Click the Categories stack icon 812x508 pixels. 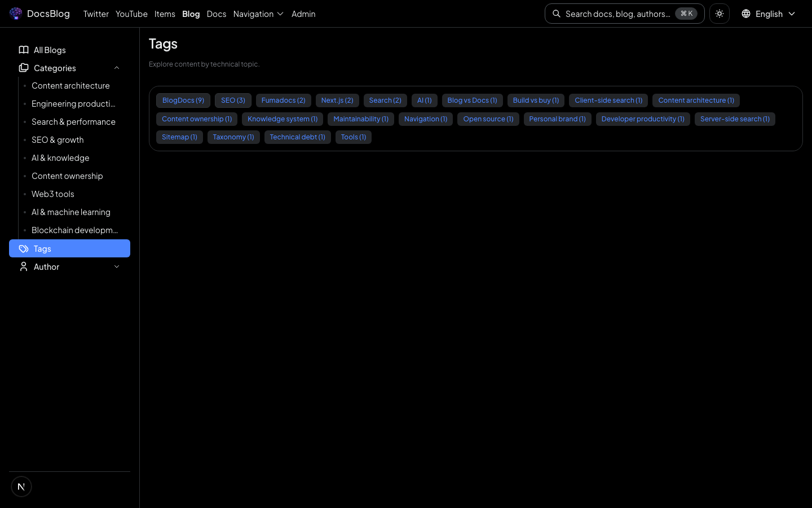tap(24, 68)
